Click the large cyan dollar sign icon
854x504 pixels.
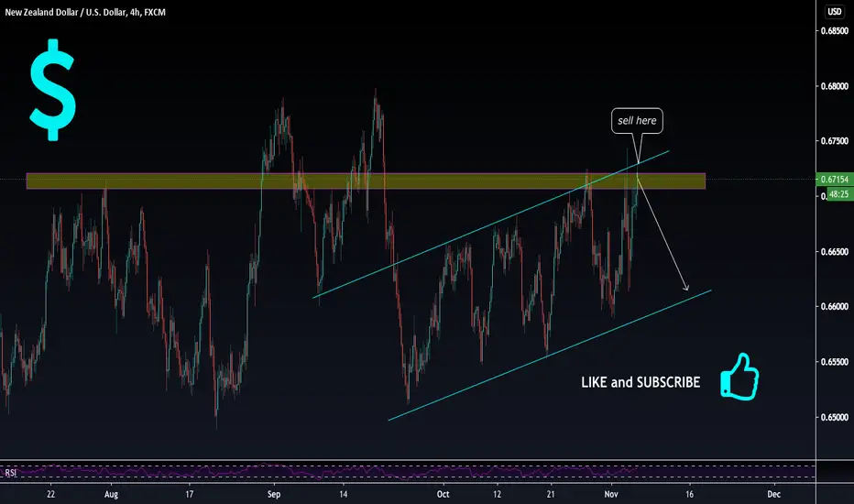pos(52,90)
